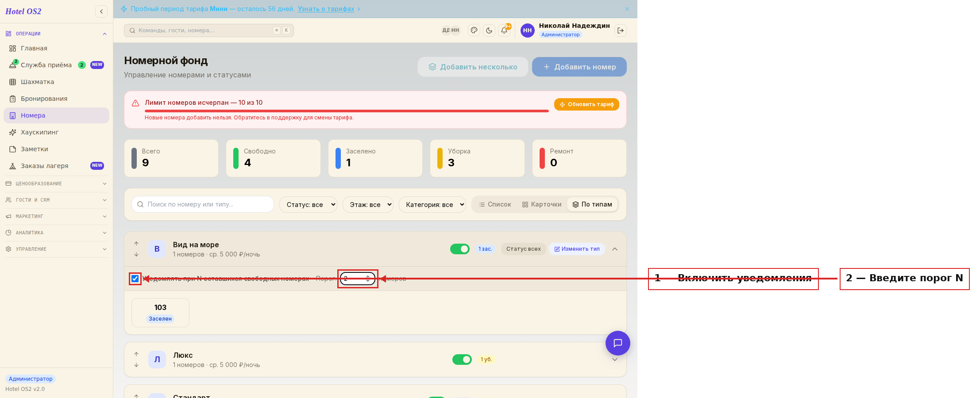Move Вид на море type down
The image size is (980, 398).
(x=136, y=254)
